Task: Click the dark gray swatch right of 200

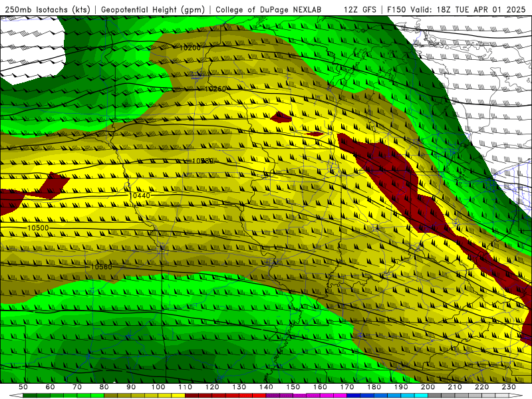Action: (x=435, y=396)
